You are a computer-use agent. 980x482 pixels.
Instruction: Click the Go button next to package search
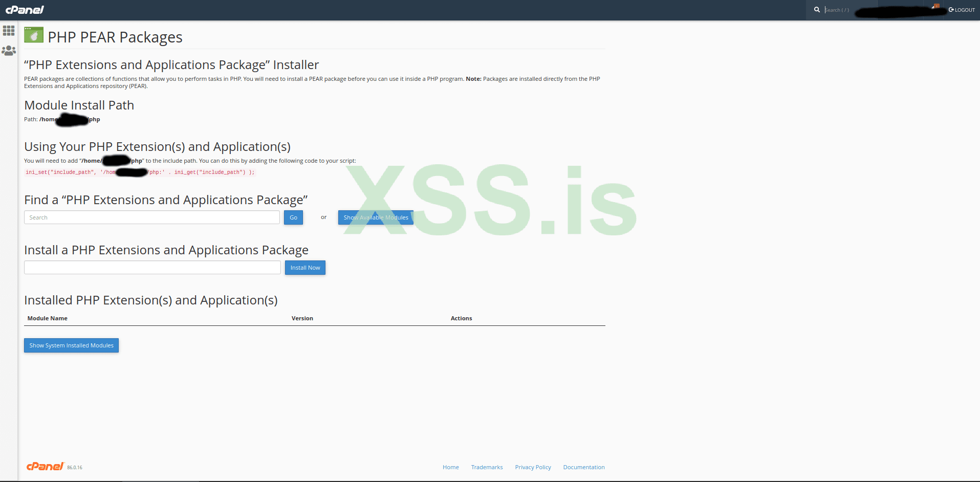(293, 217)
